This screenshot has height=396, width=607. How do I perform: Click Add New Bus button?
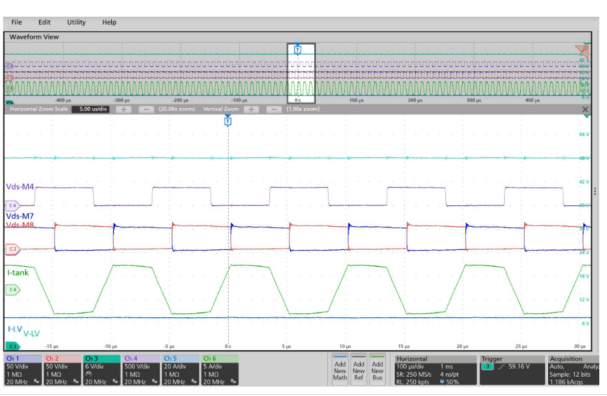point(377,370)
